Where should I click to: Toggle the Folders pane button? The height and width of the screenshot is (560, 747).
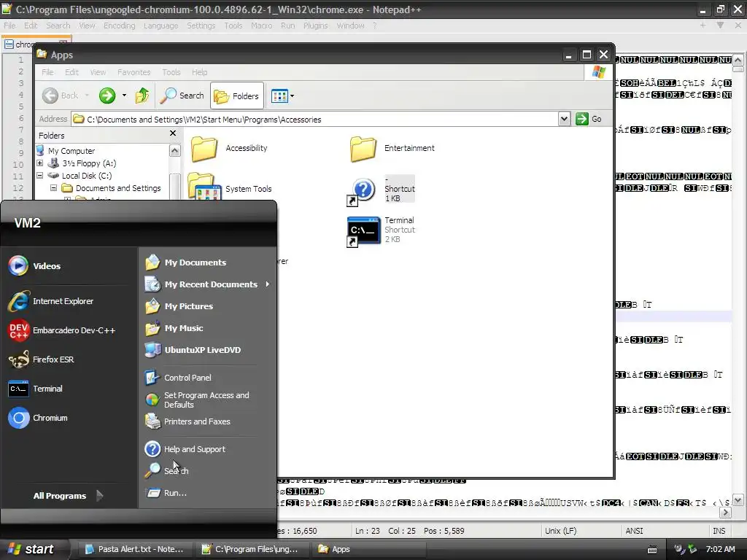coord(236,96)
